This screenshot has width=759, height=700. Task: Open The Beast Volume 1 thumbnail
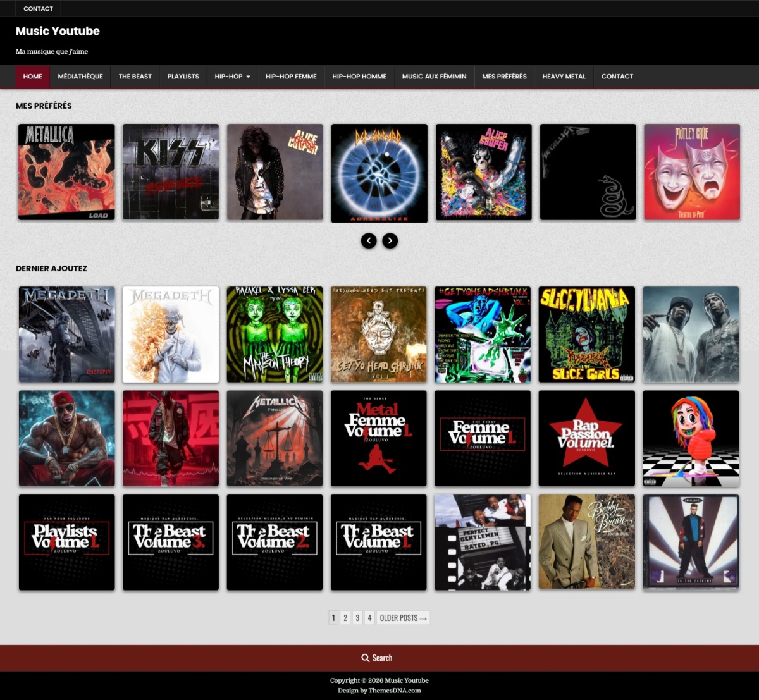tap(379, 543)
